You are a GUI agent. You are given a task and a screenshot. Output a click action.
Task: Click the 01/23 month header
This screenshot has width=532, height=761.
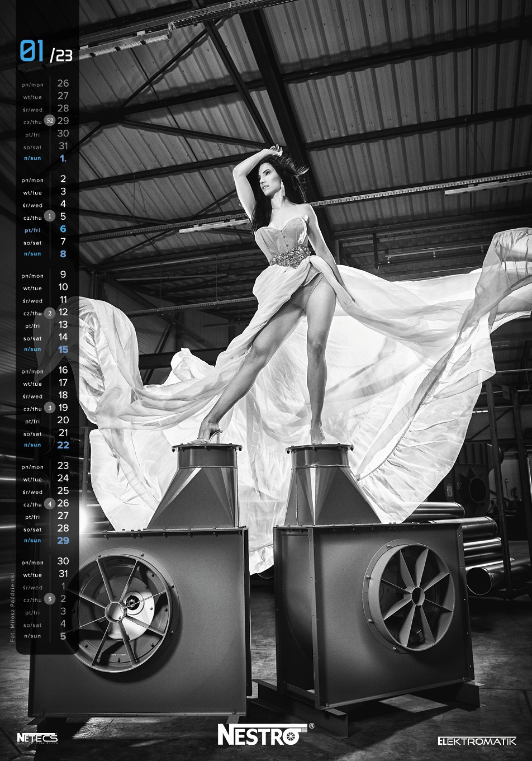[46, 52]
